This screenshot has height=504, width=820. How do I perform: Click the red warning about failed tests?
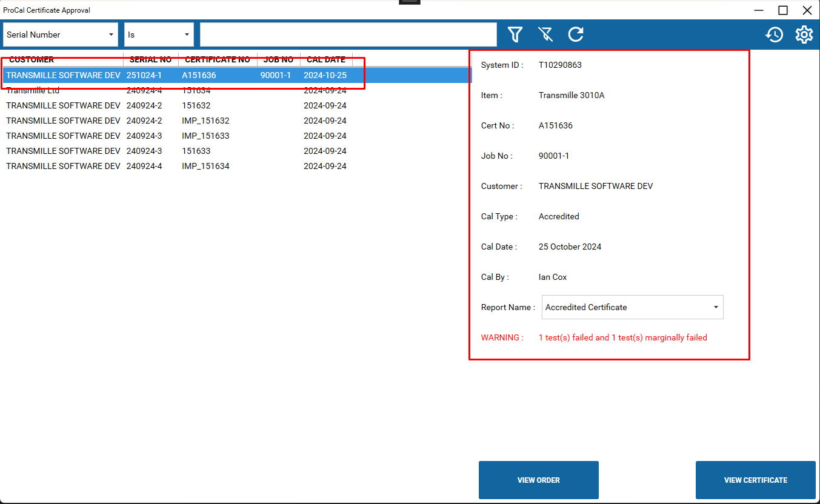coord(622,337)
